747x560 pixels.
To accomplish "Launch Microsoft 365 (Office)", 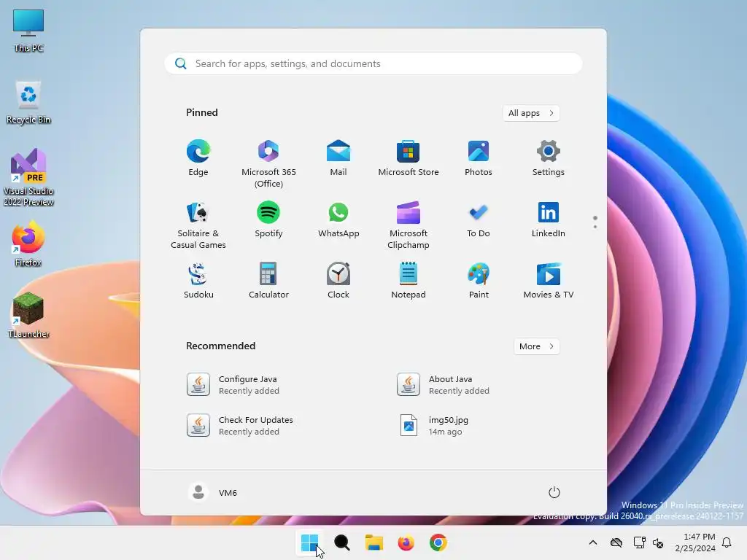I will click(268, 163).
